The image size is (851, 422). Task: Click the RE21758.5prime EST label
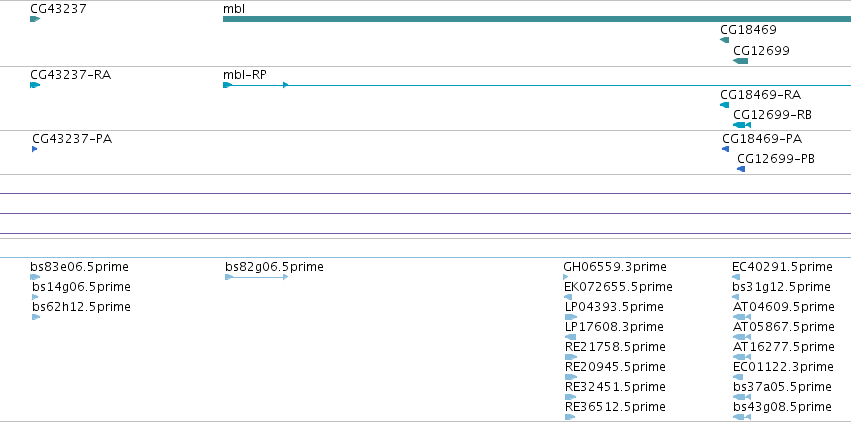tap(615, 347)
